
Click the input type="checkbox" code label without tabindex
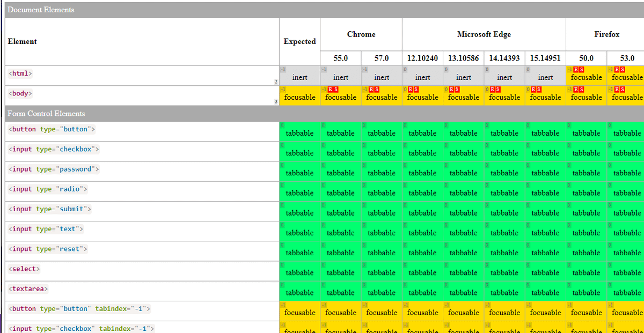coord(54,149)
